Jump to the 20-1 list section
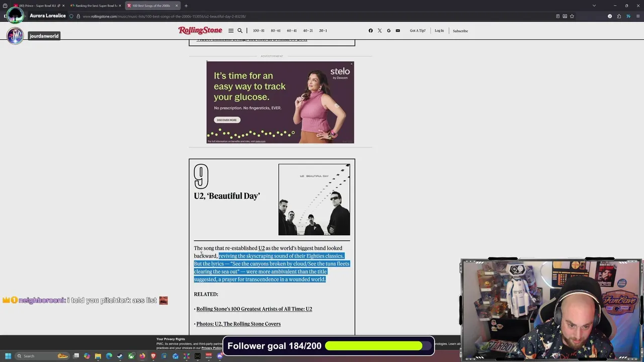Screen dimensions: 644x362 (x=323, y=31)
